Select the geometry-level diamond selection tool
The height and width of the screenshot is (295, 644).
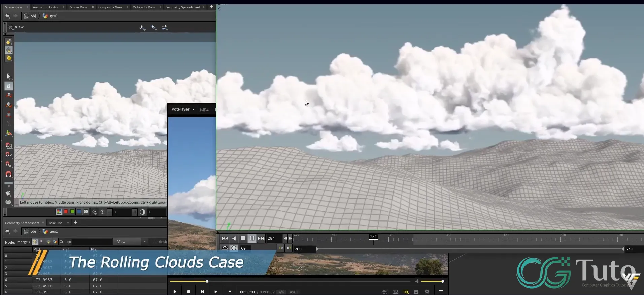pos(9,50)
